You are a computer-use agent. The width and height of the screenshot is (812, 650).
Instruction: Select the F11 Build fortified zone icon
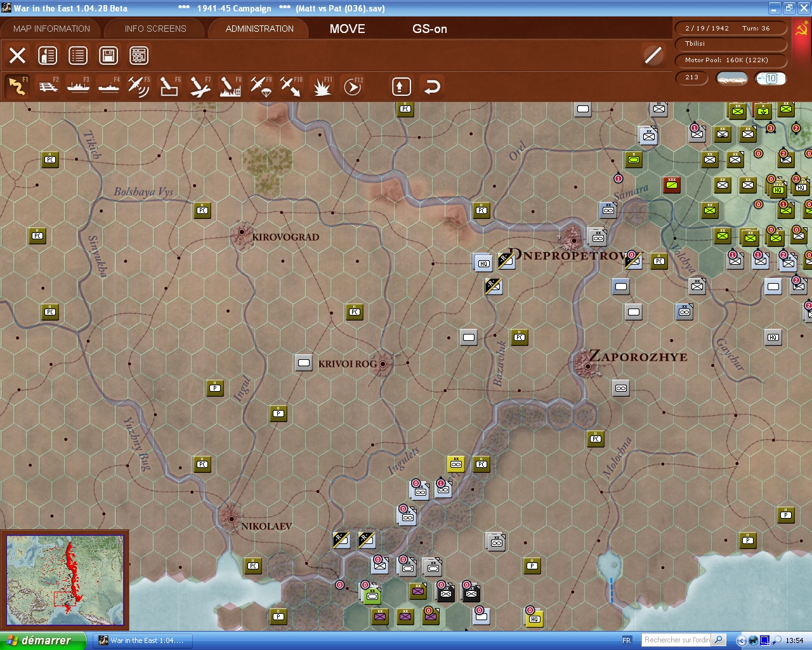[x=322, y=86]
